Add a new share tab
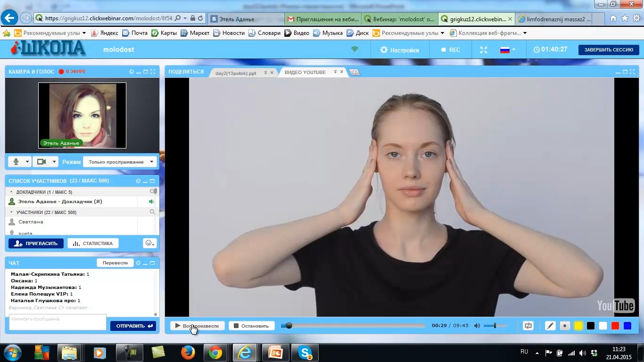This screenshot has width=644, height=362. coord(355,72)
